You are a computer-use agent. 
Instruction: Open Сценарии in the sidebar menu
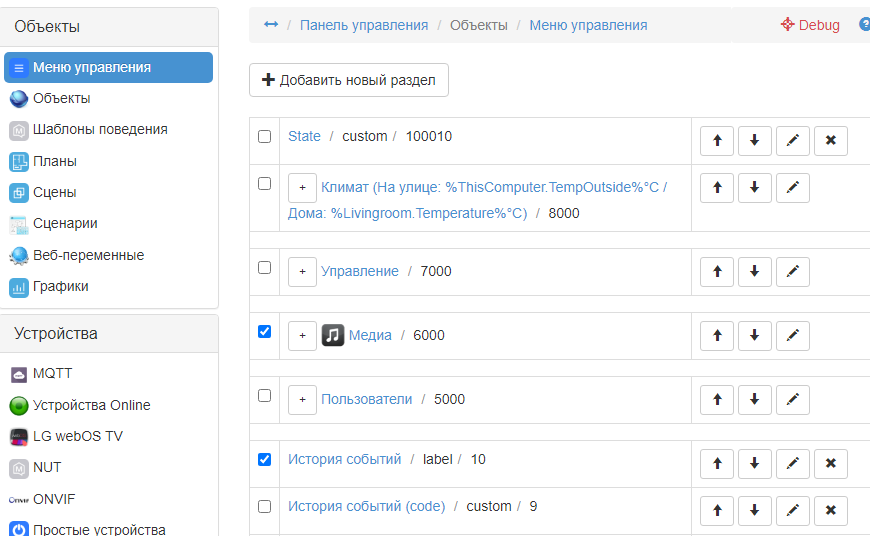pyautogui.click(x=65, y=223)
